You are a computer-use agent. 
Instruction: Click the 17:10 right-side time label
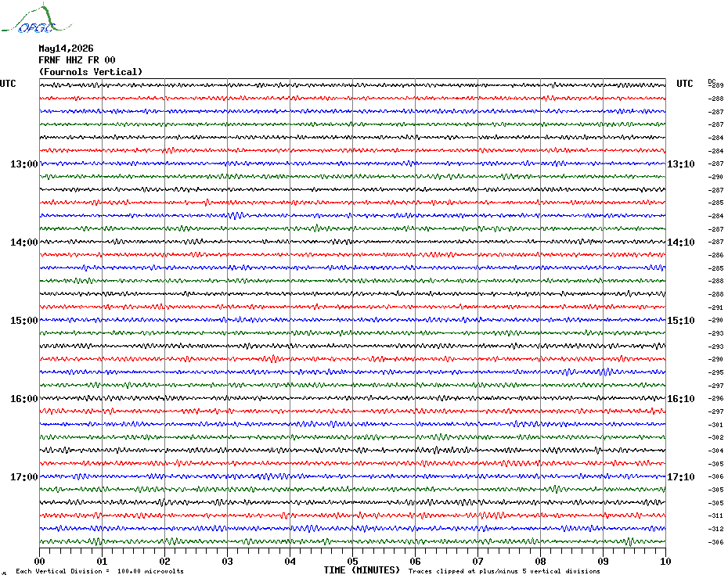(x=681, y=477)
